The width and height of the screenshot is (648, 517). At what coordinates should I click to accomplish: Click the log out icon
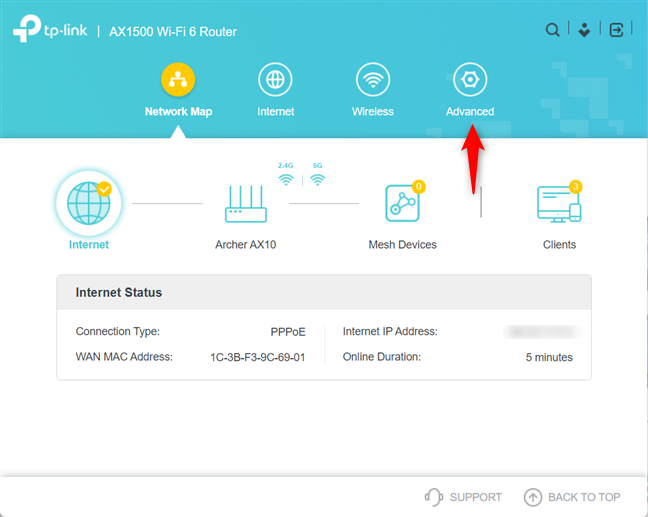[x=616, y=30]
